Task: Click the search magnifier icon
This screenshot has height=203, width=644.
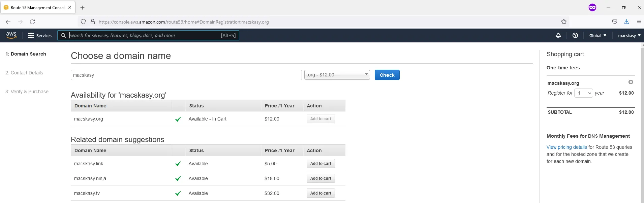Action: [x=63, y=35]
